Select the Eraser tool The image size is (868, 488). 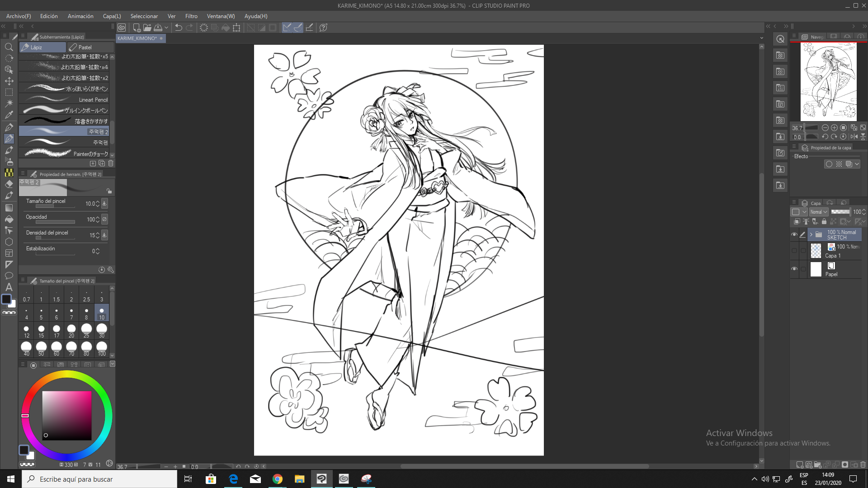coord(9,184)
